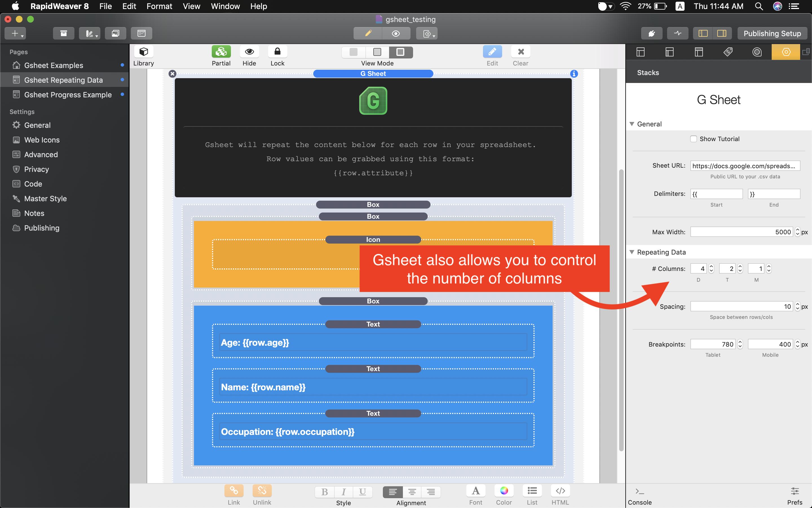Image resolution: width=812 pixels, height=508 pixels.
Task: Toggle bold text style
Action: click(x=325, y=492)
